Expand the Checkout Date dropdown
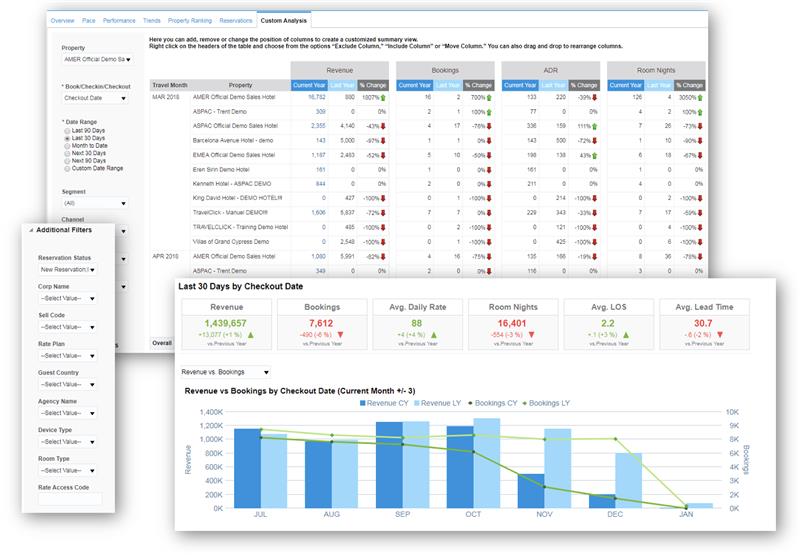This screenshot has height=555, width=800. (94, 98)
